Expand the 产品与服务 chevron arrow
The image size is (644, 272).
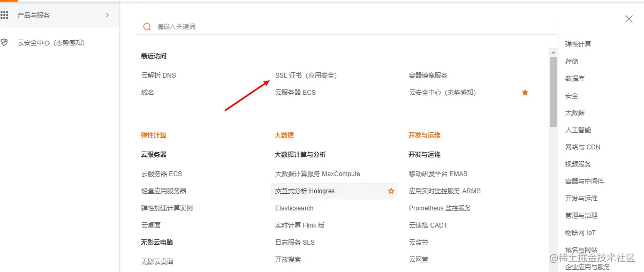click(107, 15)
